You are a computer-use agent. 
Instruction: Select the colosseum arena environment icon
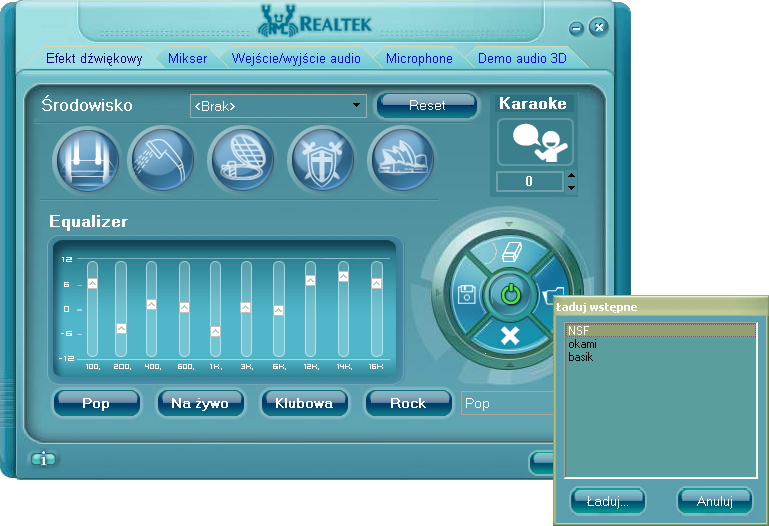242,160
